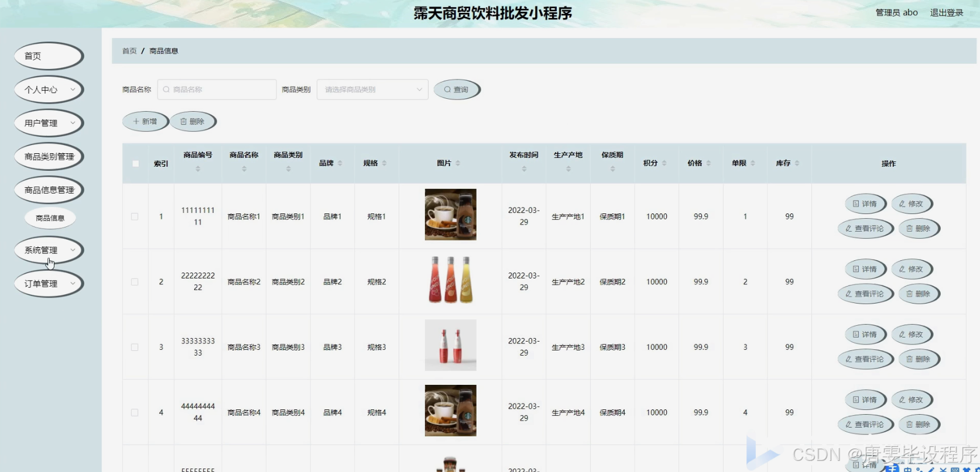Click 删除 in 商品名称1 row
The width and height of the screenshot is (980, 472).
point(919,229)
